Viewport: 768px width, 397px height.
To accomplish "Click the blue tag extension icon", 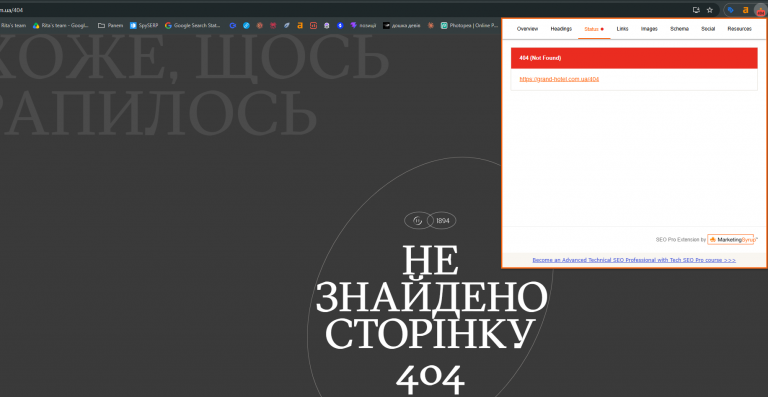I will click(731, 10).
